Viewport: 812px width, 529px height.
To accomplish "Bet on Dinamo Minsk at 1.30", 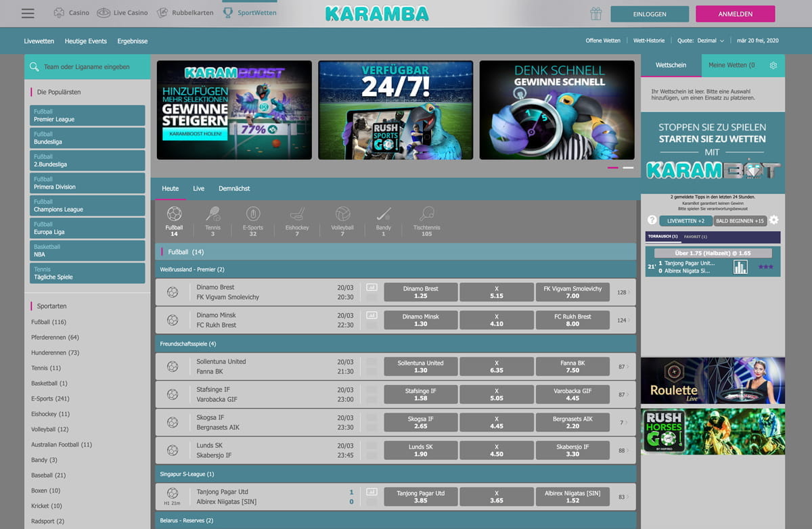I will pos(421,320).
